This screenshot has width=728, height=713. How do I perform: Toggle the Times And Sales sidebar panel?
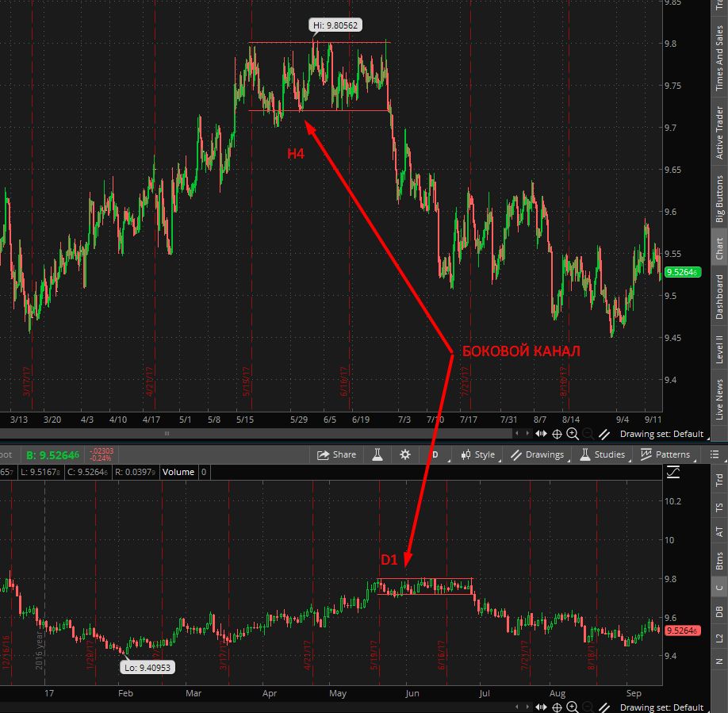[x=719, y=58]
